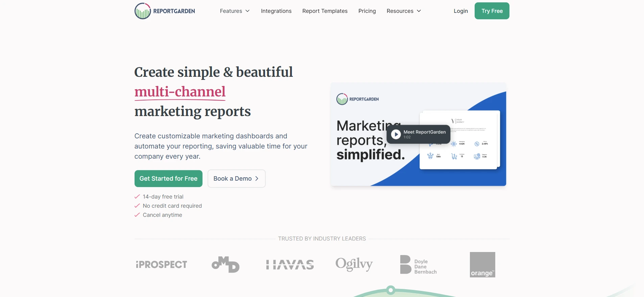This screenshot has width=644, height=297.
Task: Select the Ogilvy logo
Action: click(x=354, y=265)
